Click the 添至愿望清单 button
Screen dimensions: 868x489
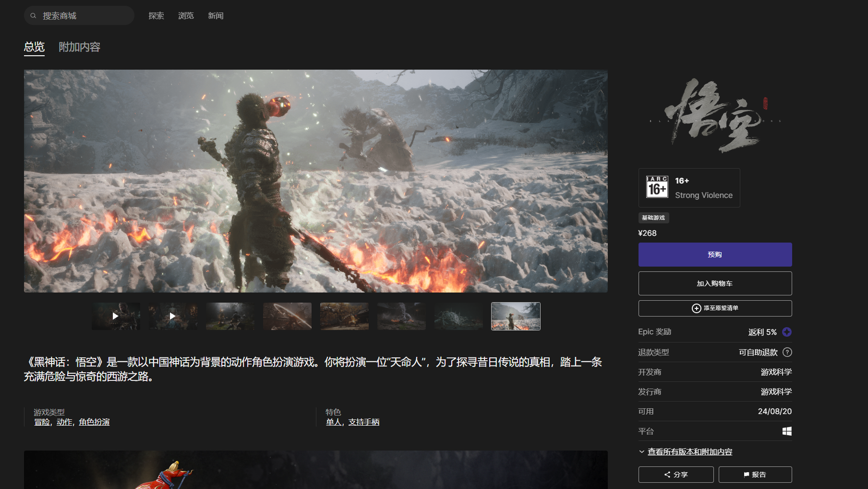715,308
